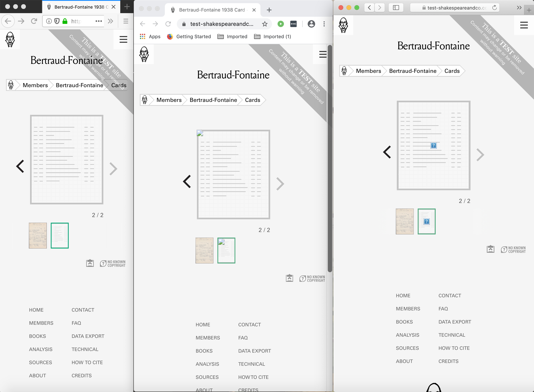
Task: Click Chrome page vertical scrollbar
Action: click(x=330, y=159)
